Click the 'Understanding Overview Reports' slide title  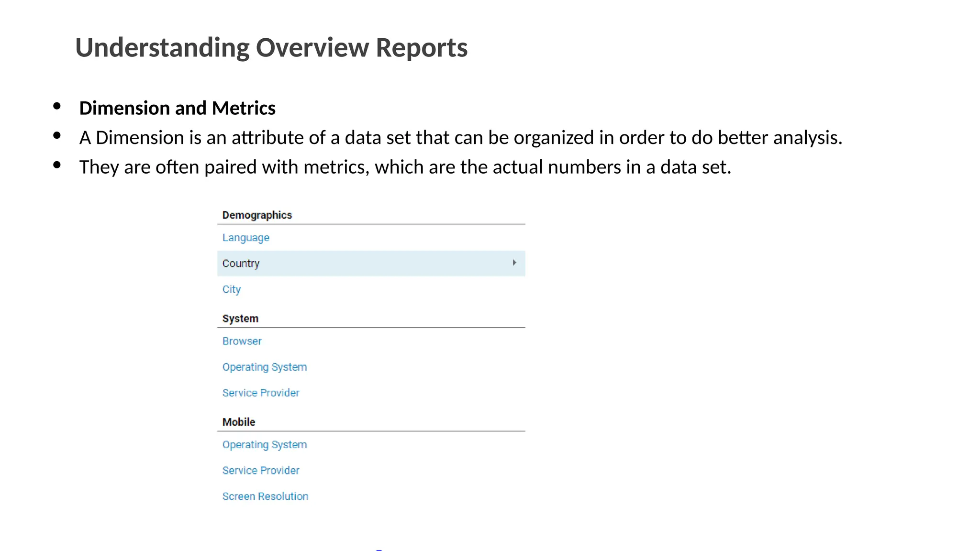[x=271, y=47]
